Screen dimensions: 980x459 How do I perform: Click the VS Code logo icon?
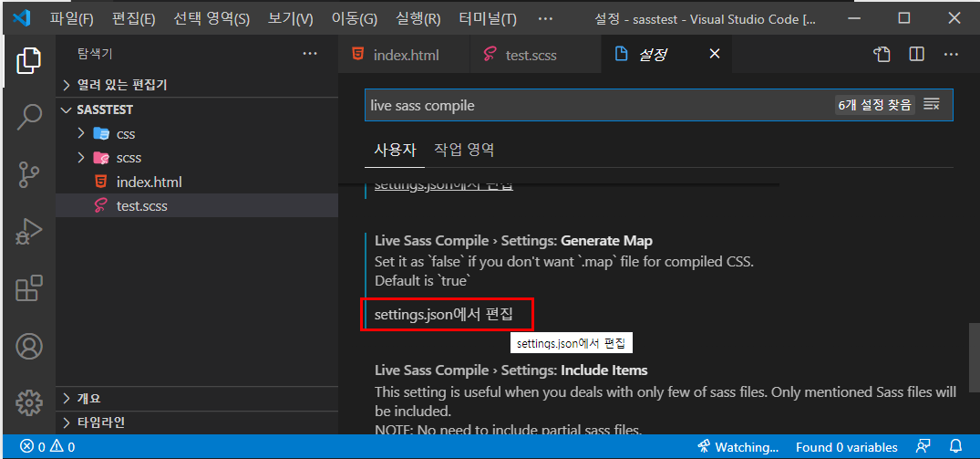tap(21, 18)
